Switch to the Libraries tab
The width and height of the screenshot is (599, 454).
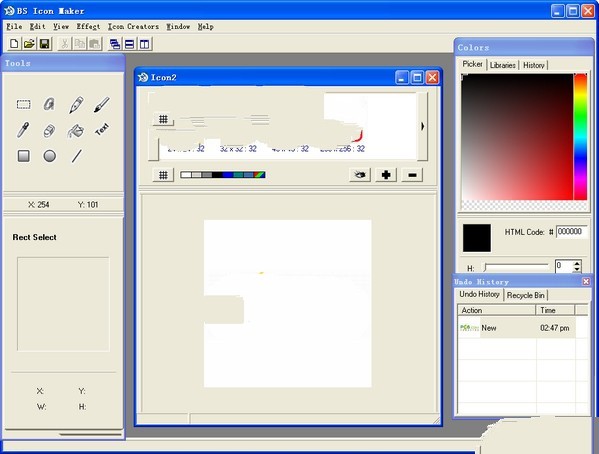(x=502, y=65)
